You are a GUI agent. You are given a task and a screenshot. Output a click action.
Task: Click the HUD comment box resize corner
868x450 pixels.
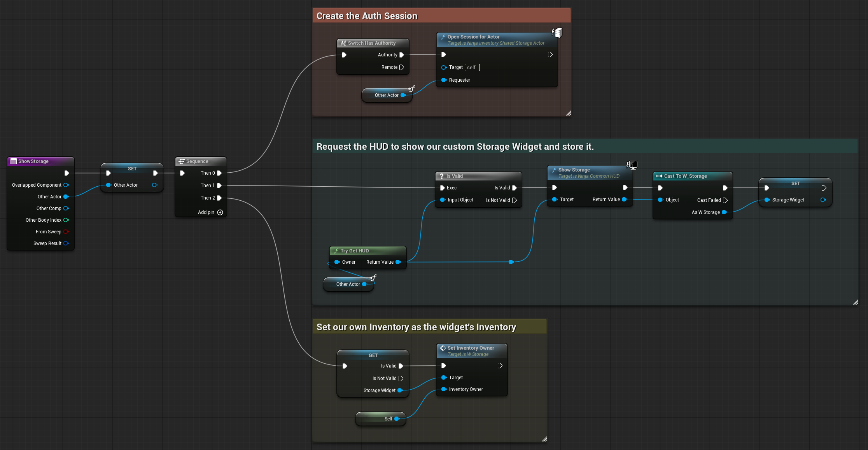coord(855,302)
